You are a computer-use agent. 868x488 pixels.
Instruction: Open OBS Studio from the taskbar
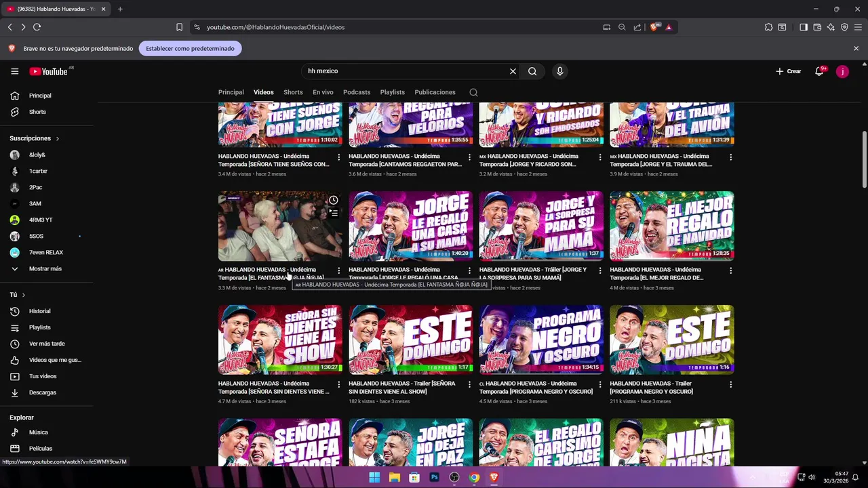coord(454,477)
